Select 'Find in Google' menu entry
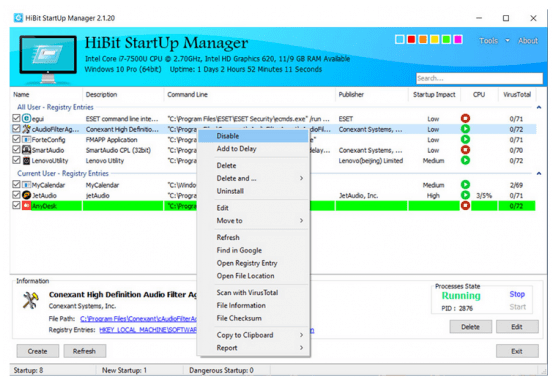 pos(253,250)
